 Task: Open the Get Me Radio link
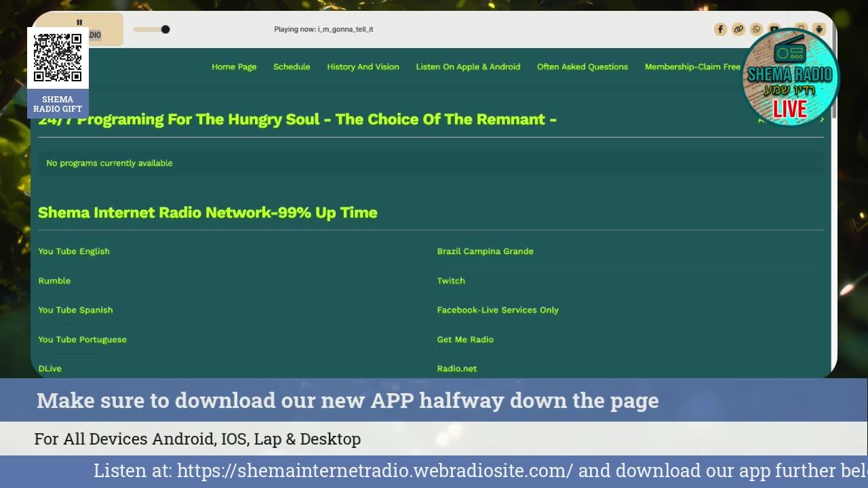tap(465, 340)
